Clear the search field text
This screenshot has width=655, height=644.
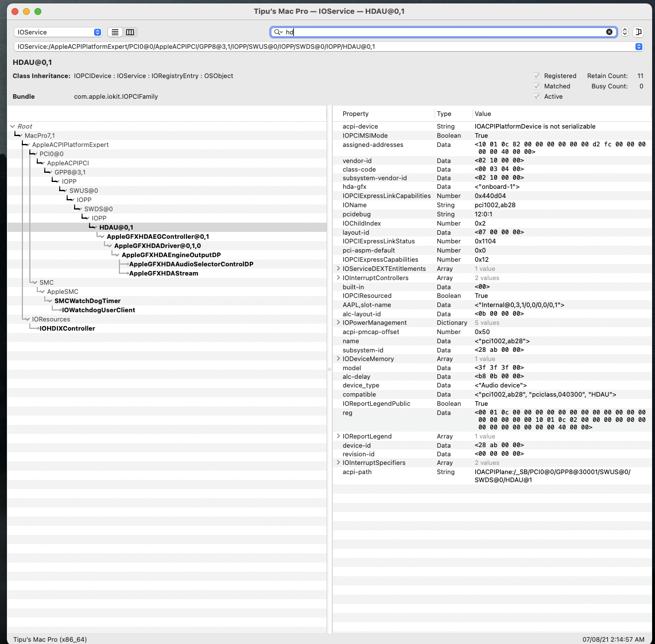609,32
